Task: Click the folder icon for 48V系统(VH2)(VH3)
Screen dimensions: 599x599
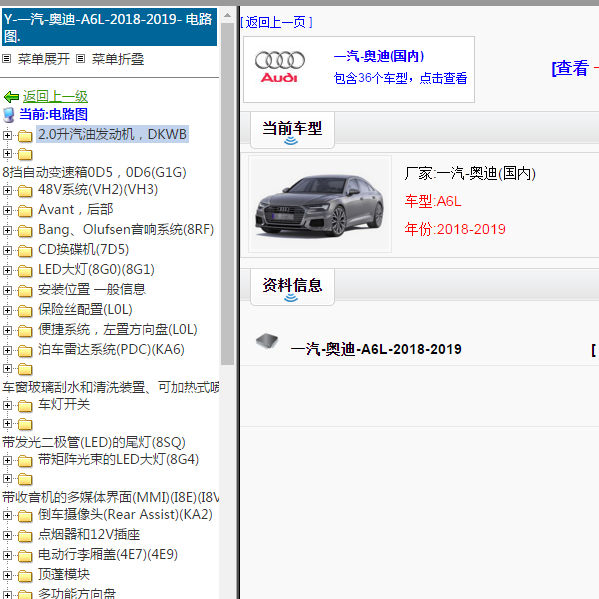Action: pos(25,191)
